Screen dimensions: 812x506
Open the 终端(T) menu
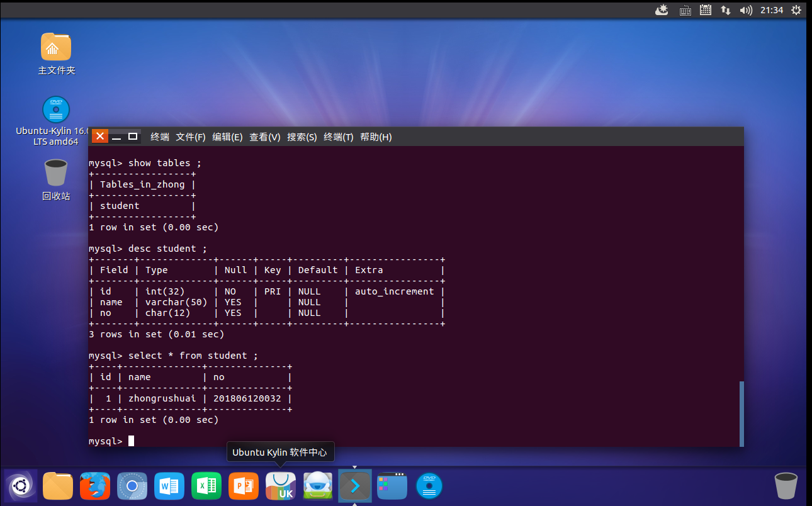[x=339, y=137]
